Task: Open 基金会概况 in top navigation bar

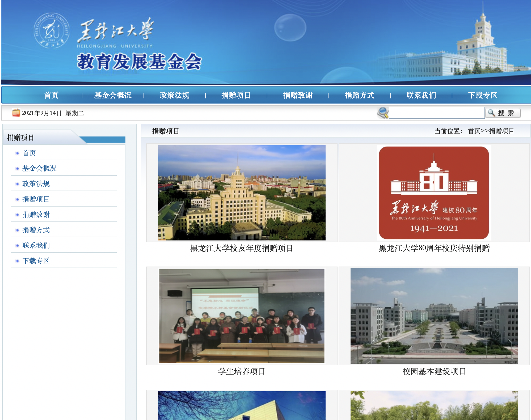Action: tap(113, 95)
